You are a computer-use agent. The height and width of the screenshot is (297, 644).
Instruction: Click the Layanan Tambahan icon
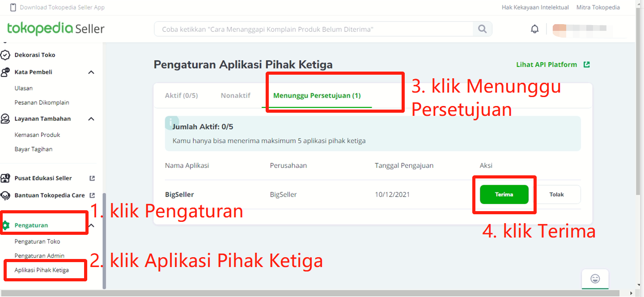[5, 119]
